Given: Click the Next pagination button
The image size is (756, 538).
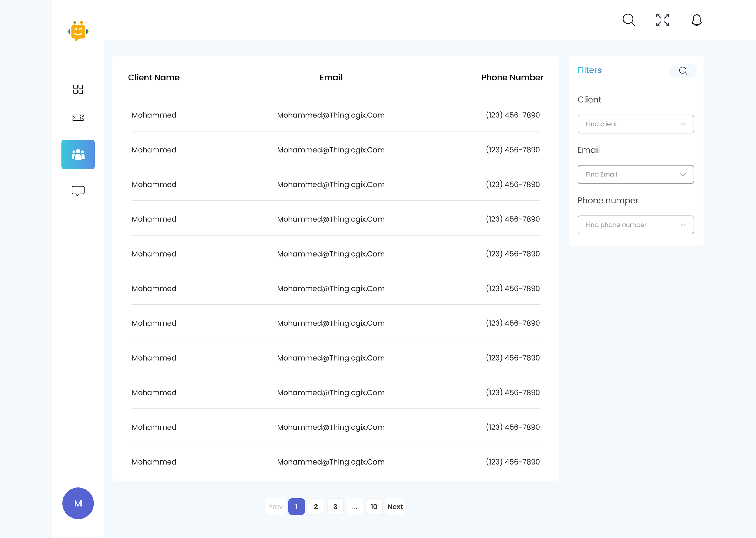Looking at the screenshot, I should pyautogui.click(x=395, y=506).
